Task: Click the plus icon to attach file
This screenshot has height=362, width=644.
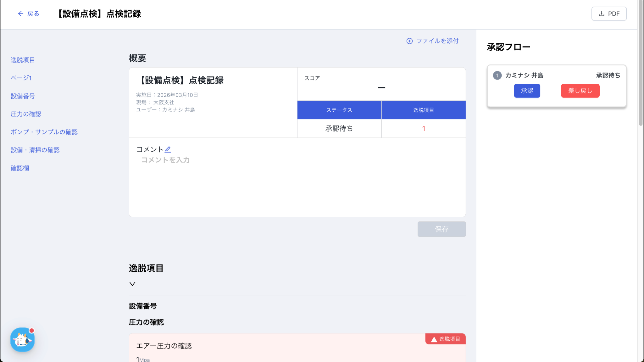Action: (x=409, y=41)
